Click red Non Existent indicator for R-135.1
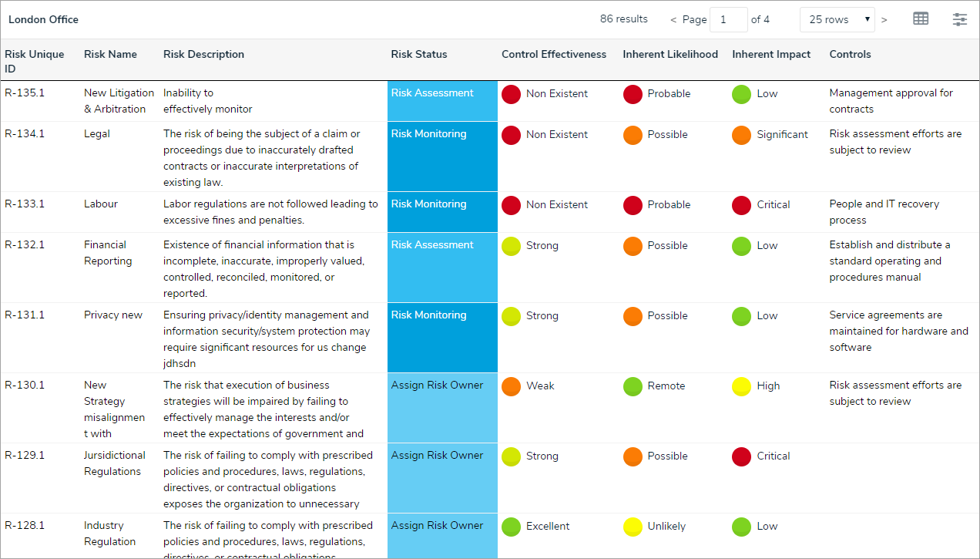 coord(512,94)
